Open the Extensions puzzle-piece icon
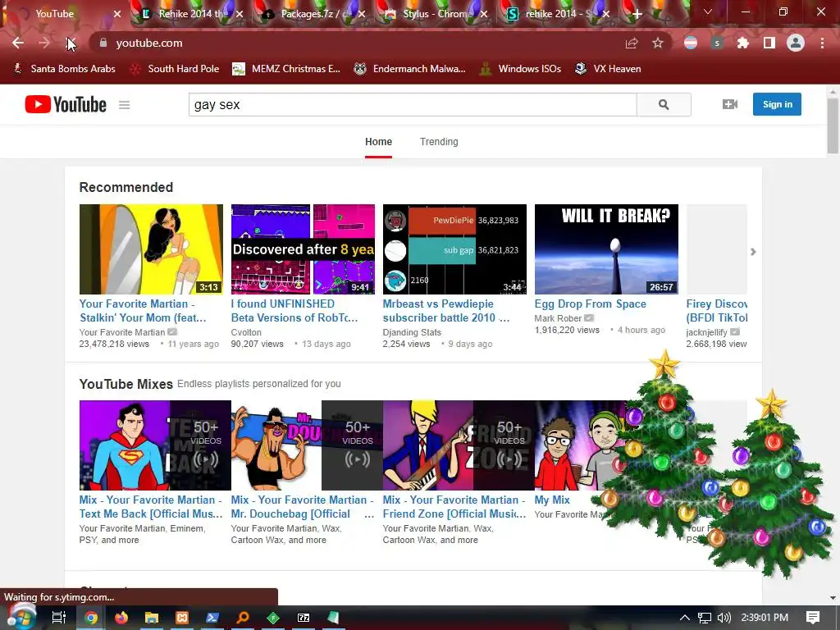 [x=742, y=43]
